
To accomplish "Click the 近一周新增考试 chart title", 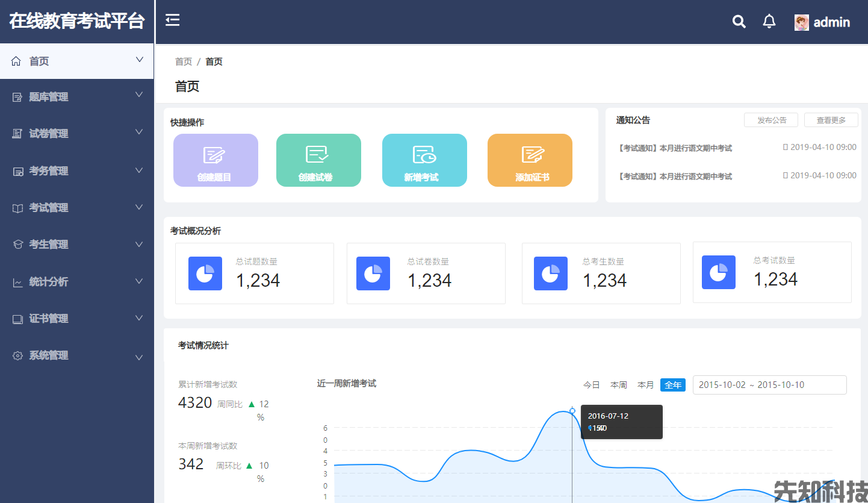I will point(347,383).
